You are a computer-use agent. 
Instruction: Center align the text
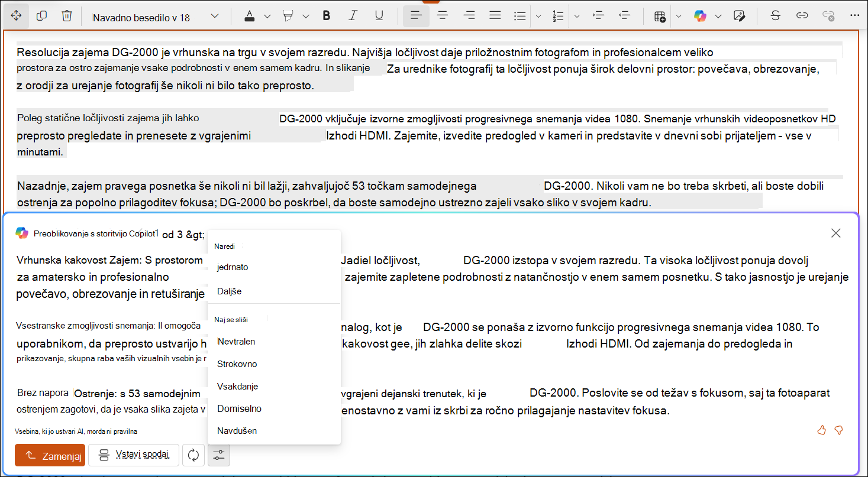tap(442, 16)
